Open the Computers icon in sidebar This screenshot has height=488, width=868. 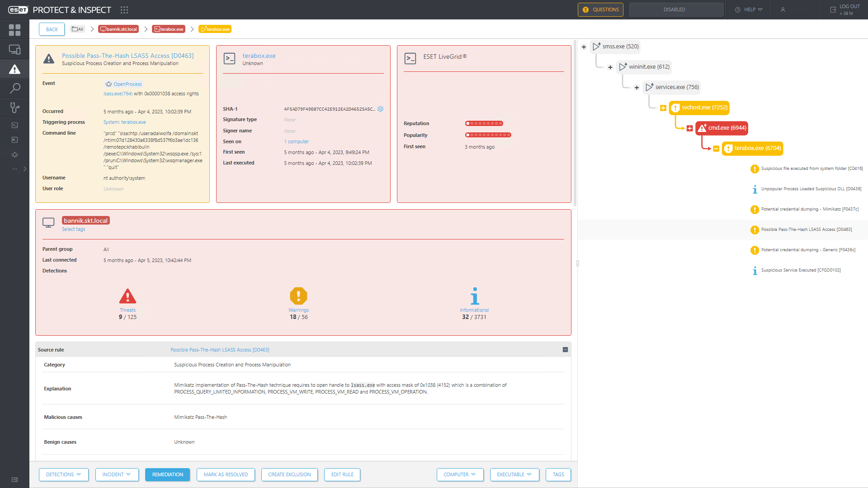tap(14, 50)
